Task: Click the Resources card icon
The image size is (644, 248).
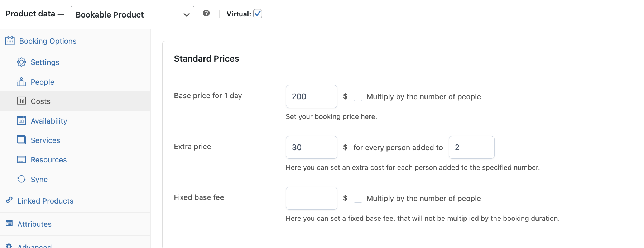Action: (21, 159)
